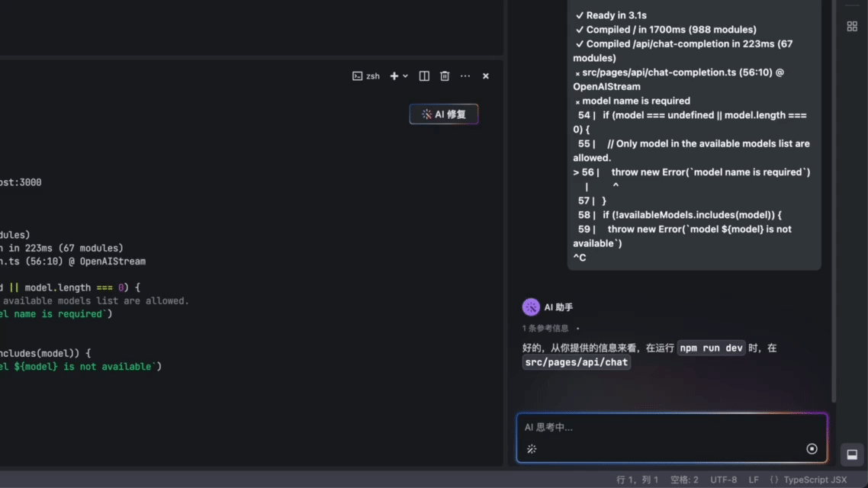The height and width of the screenshot is (488, 868).
Task: Click the extensions grid icon top right
Action: coord(852,25)
